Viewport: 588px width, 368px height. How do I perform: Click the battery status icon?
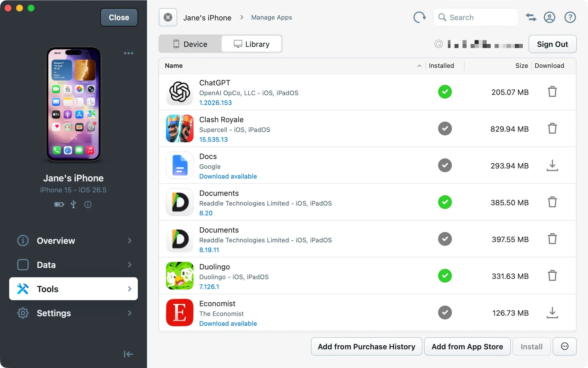[59, 204]
